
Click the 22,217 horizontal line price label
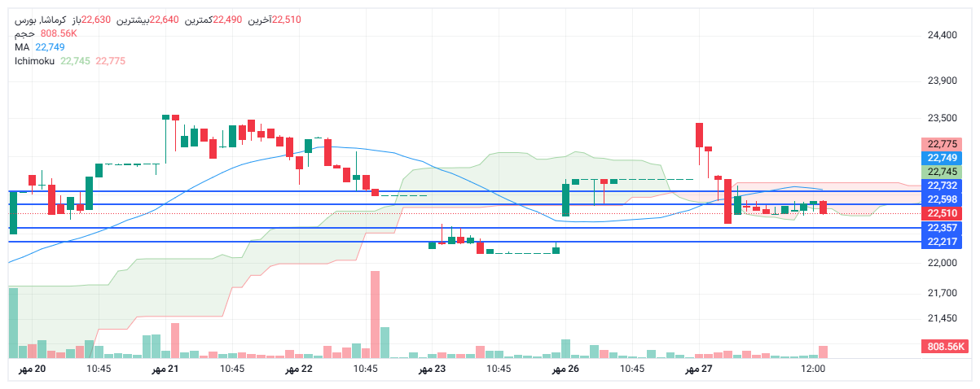pos(943,242)
